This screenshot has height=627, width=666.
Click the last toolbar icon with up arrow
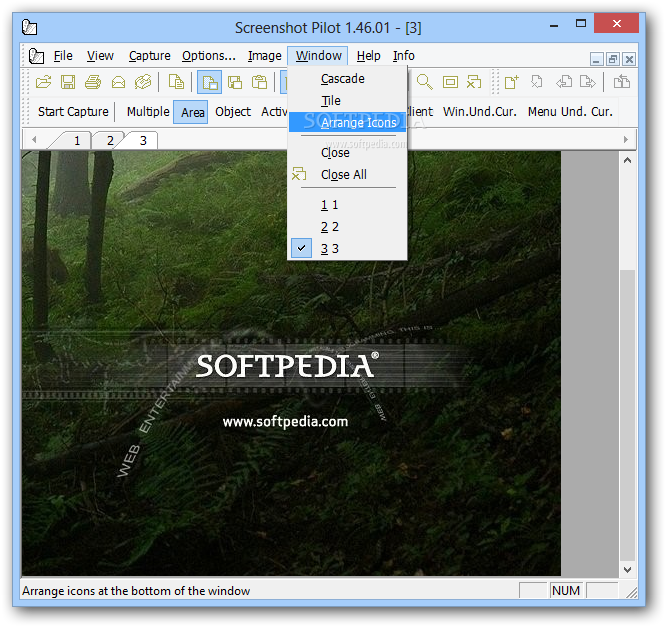[621, 82]
